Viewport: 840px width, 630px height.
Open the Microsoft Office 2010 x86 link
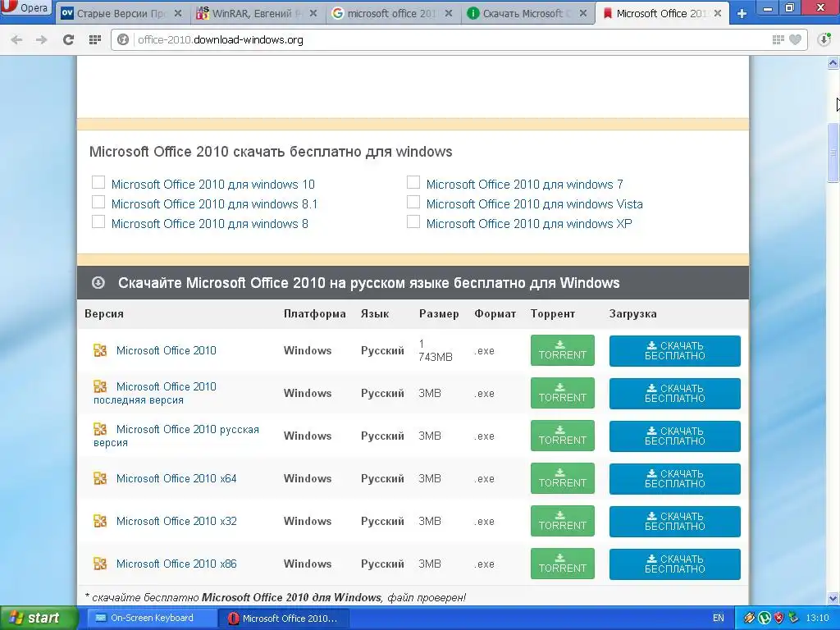tap(176, 564)
